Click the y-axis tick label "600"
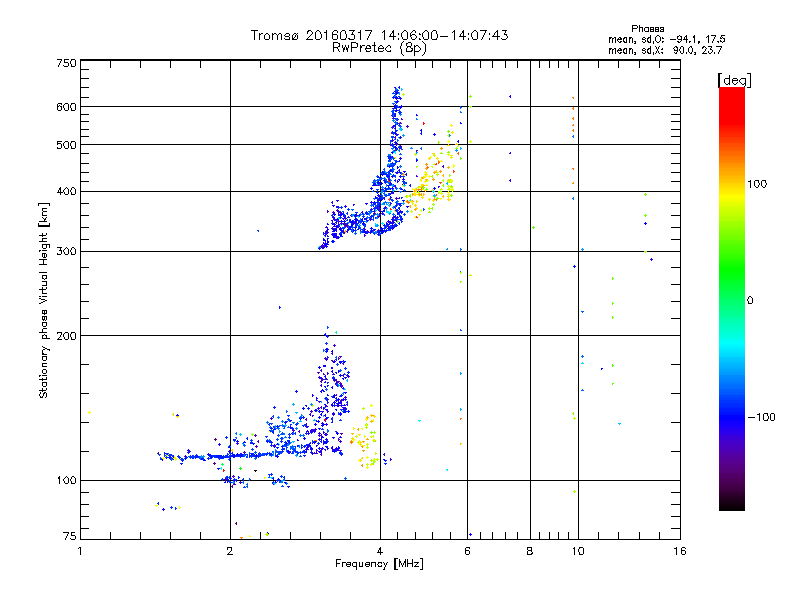800x600 pixels. [x=66, y=107]
